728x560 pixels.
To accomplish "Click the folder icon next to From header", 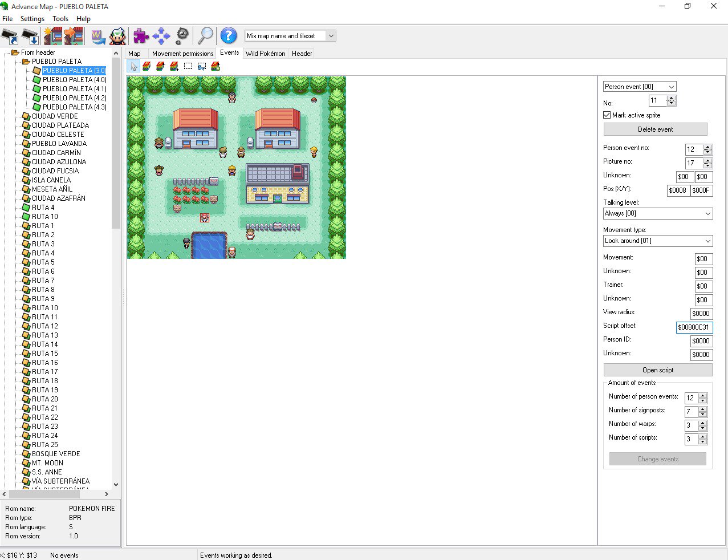I will coord(15,52).
